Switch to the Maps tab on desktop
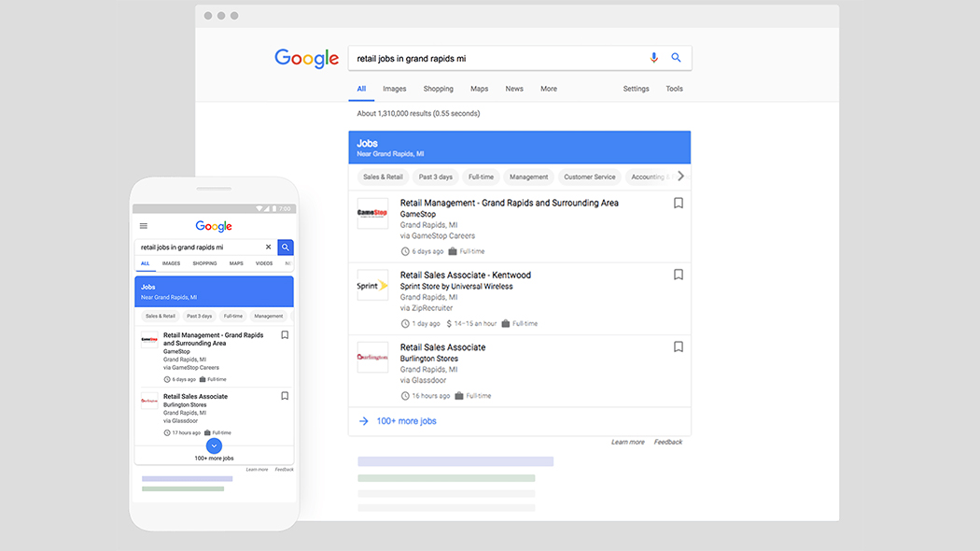This screenshot has width=980, height=551. coord(480,89)
